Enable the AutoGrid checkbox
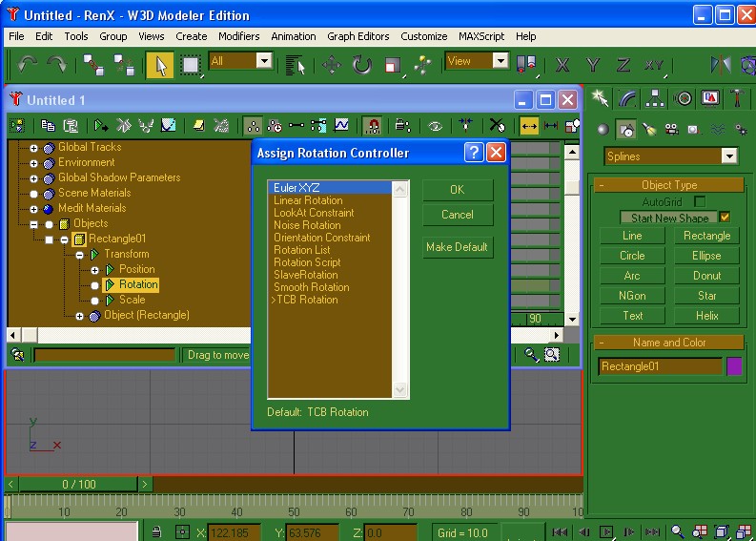This screenshot has width=756, height=541. click(700, 201)
